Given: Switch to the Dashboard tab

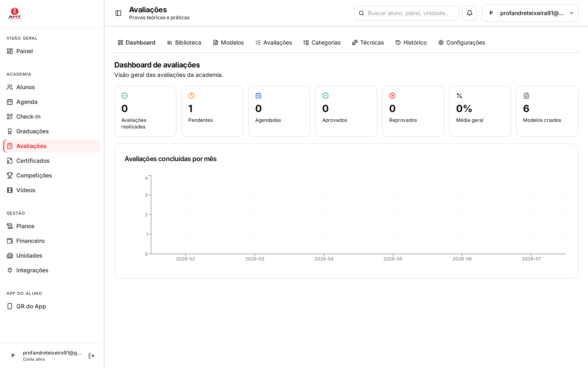Looking at the screenshot, I should pyautogui.click(x=137, y=43).
